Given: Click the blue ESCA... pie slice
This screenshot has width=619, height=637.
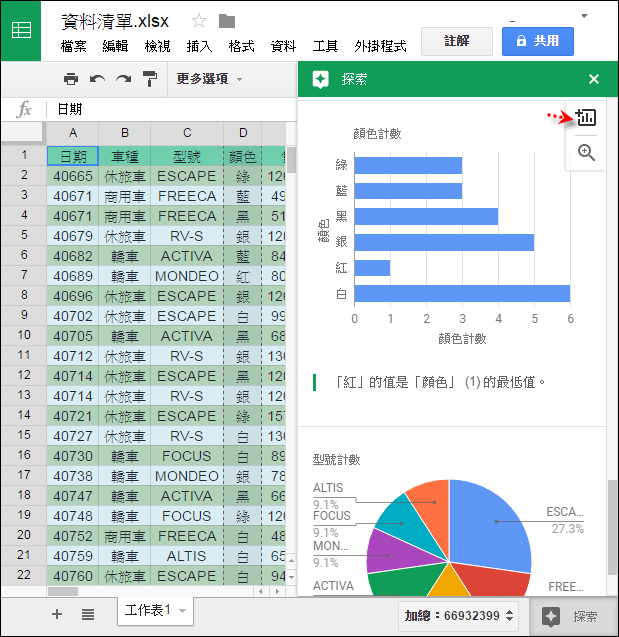Looking at the screenshot, I should (x=491, y=524).
